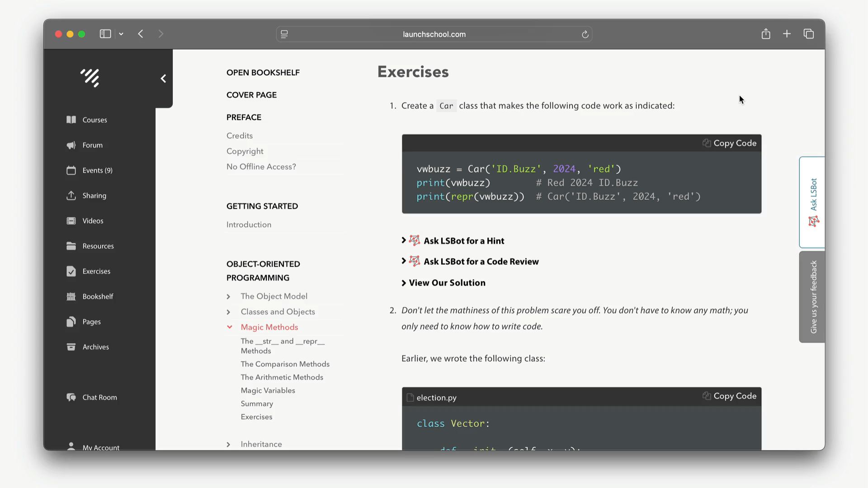868x488 pixels.
Task: Collapse the sidebar with the left chevron
Action: pos(163,79)
